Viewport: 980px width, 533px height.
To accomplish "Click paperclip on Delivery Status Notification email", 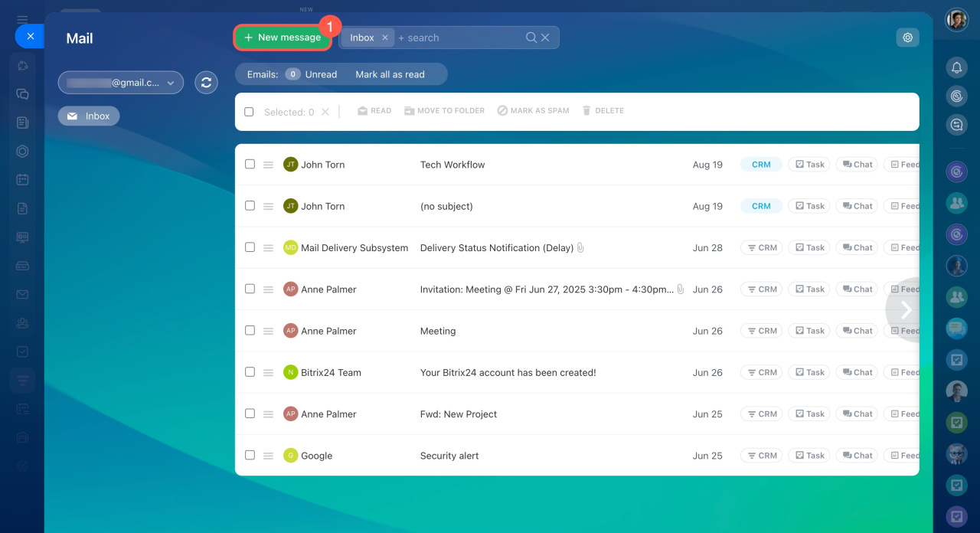I will tap(580, 247).
